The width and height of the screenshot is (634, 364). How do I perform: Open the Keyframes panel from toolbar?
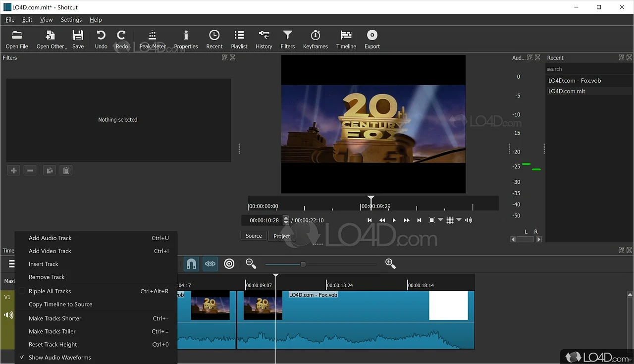pyautogui.click(x=315, y=40)
